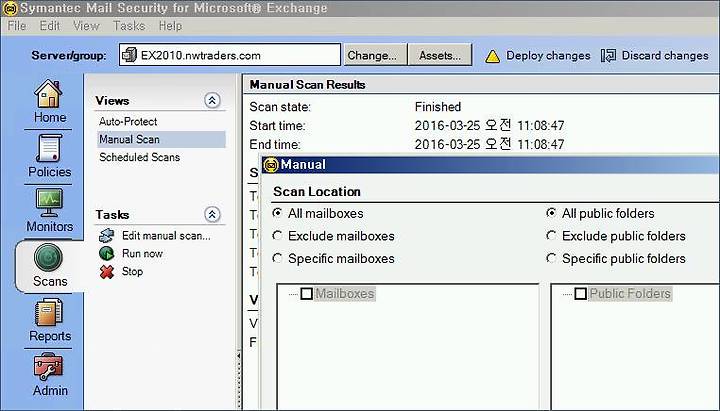
Task: Select Scheduled Scans view
Action: [140, 157]
